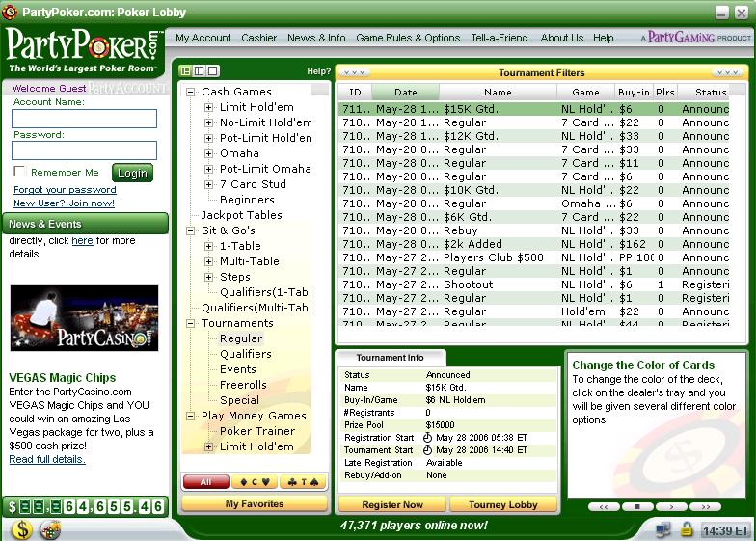
Task: Collapse Tournament Filters with right arrows
Action: 727,73
